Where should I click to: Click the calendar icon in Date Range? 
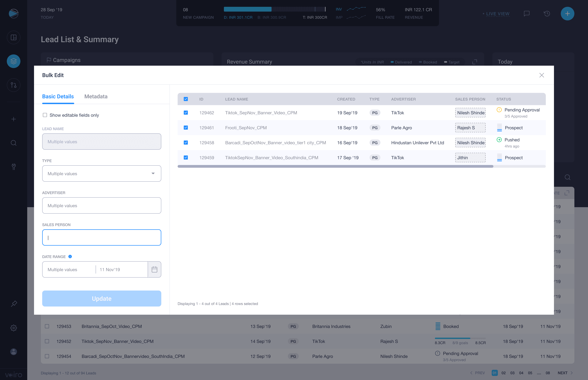pos(154,269)
